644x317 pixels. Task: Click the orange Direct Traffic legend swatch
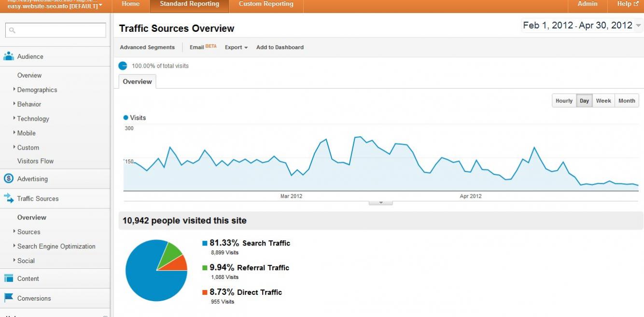205,292
